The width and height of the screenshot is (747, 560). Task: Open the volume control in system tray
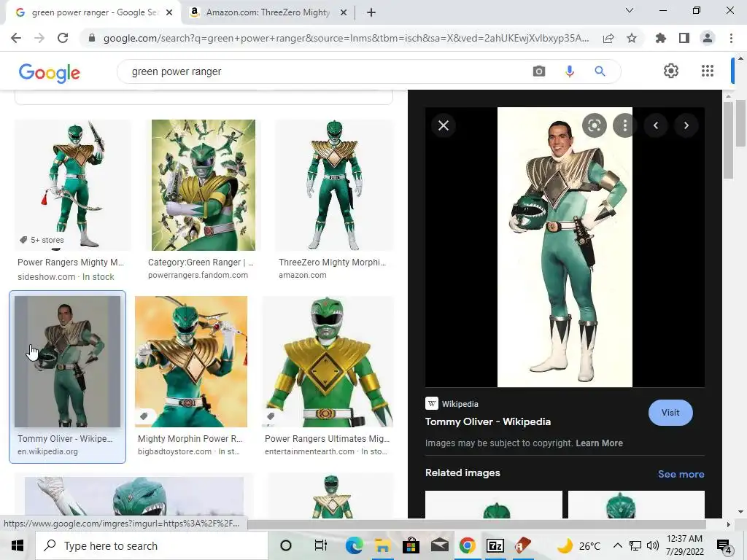[653, 545]
